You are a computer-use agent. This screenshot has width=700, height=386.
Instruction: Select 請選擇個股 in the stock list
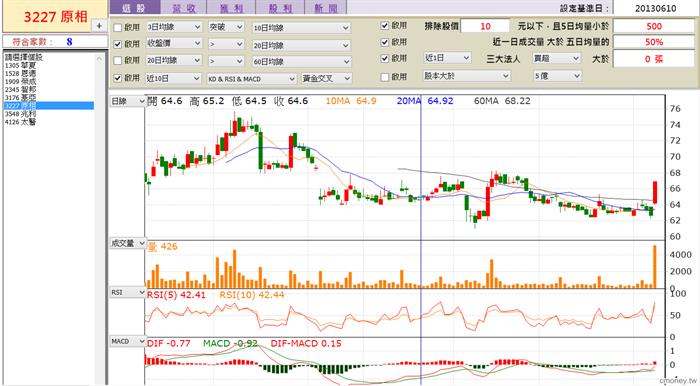tap(49, 58)
